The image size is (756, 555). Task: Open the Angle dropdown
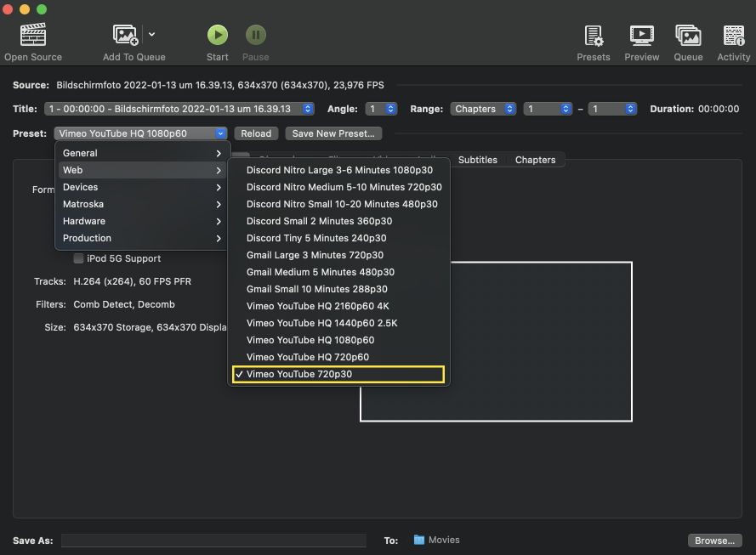click(381, 109)
